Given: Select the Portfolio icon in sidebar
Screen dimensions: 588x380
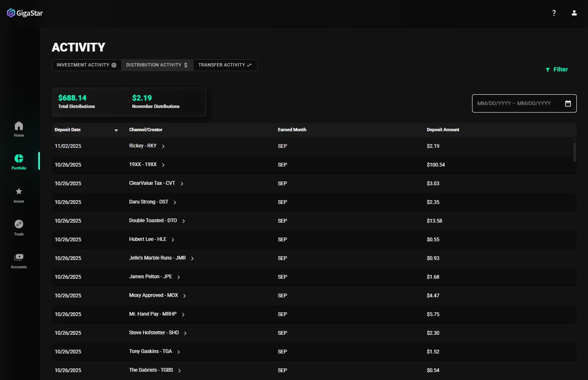Looking at the screenshot, I should click(19, 161).
